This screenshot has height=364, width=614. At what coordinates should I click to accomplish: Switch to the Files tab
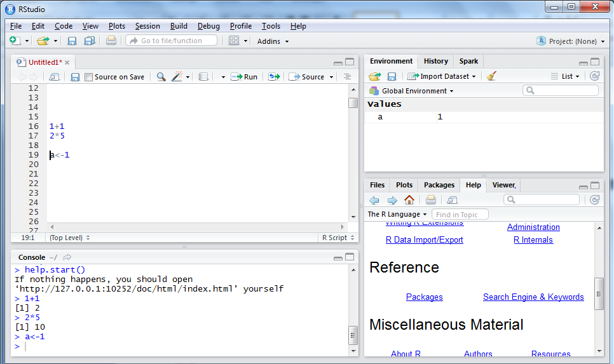click(378, 185)
